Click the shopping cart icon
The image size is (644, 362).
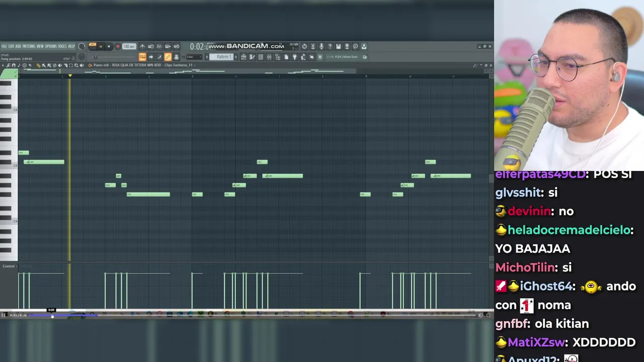coord(320,57)
